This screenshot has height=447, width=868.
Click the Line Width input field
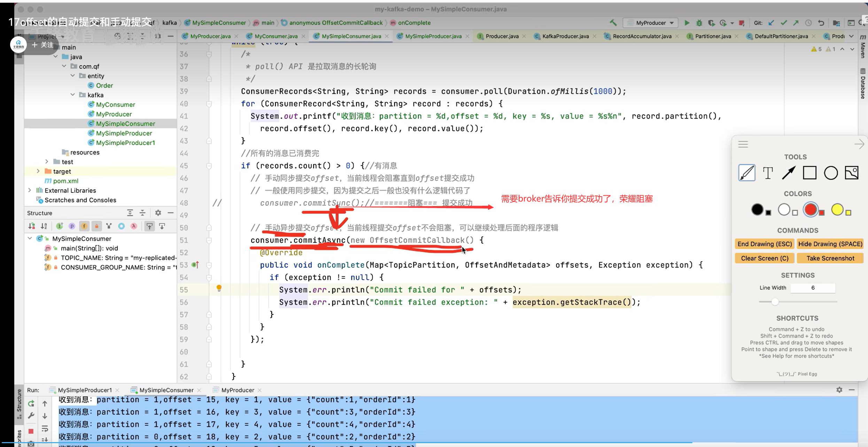813,288
